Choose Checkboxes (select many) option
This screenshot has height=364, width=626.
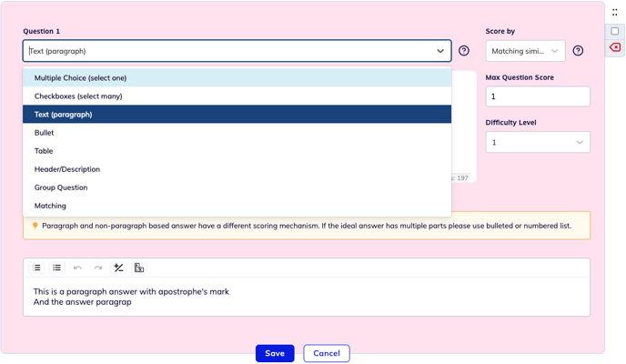point(237,96)
